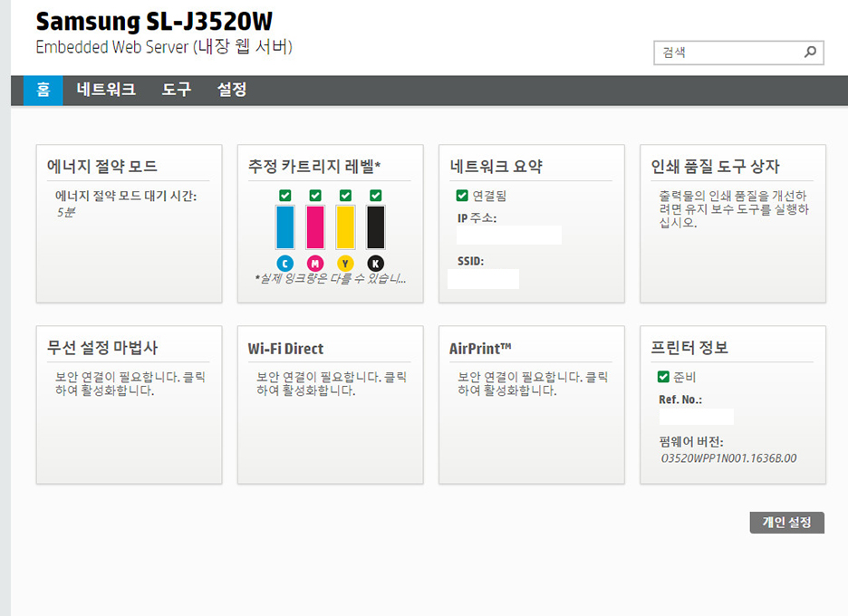Viewport: 848px width, 616px height.
Task: Click 보안 연결 text in Wi-Fi Direct card
Action: [x=332, y=383]
